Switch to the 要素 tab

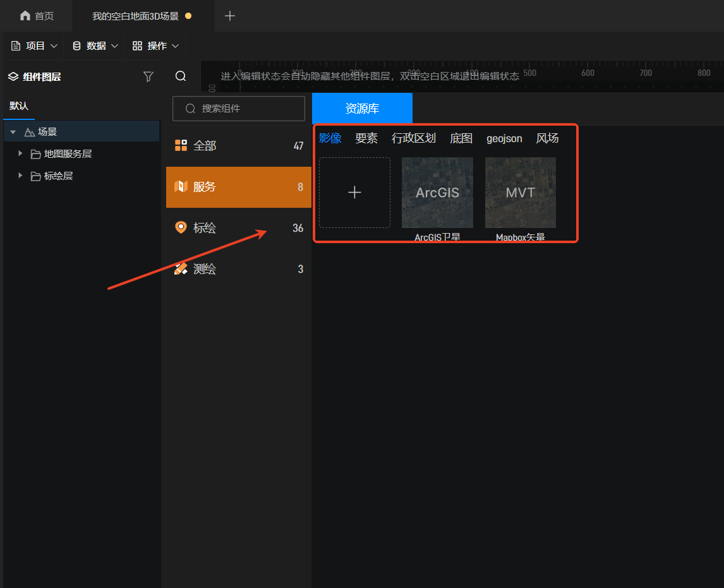click(x=366, y=138)
